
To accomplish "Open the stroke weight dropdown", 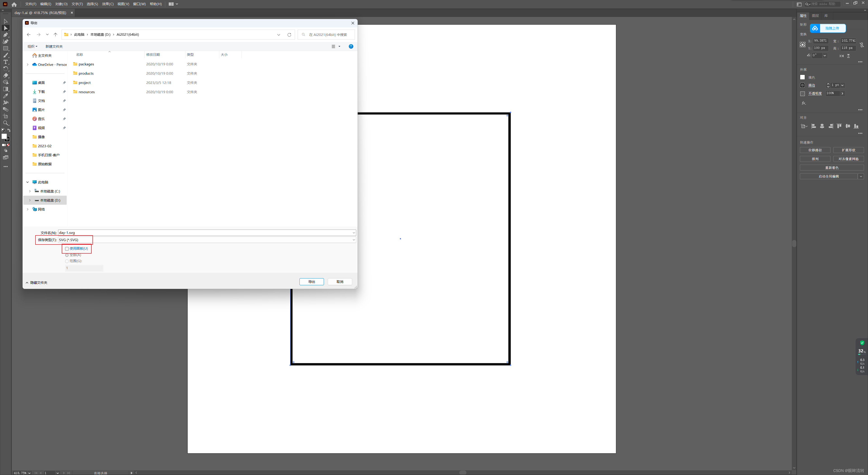I will click(842, 85).
